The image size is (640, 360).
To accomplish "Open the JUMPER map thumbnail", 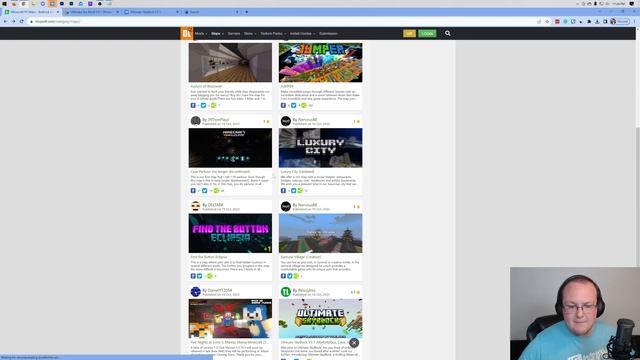I will 320,62.
